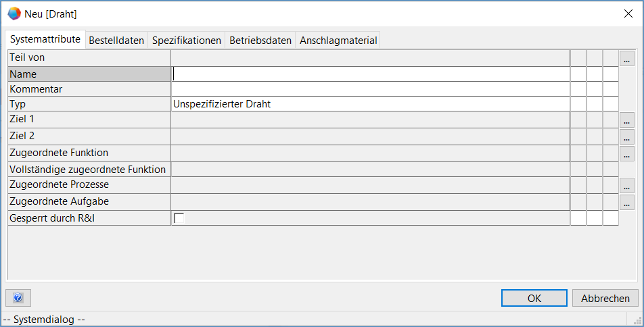Toggle Gesperrt durch R&I checkbox
Viewport: 644px width, 327px height.
[x=179, y=218]
